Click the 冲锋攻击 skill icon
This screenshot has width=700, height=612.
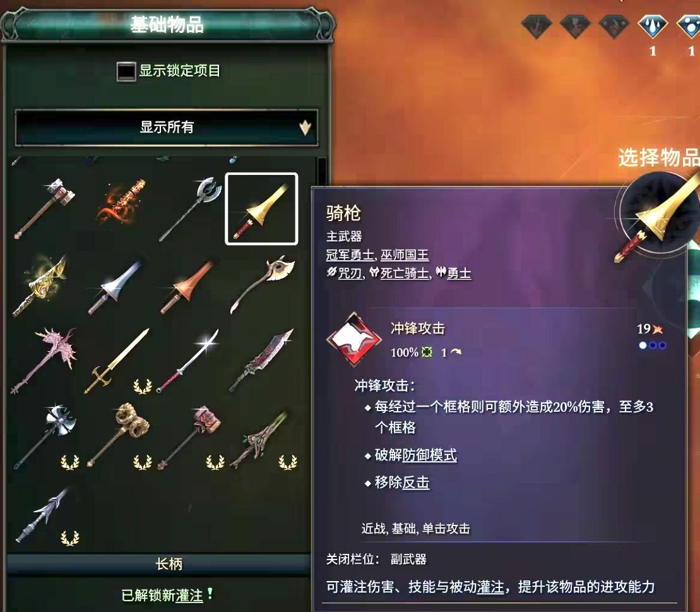354,340
